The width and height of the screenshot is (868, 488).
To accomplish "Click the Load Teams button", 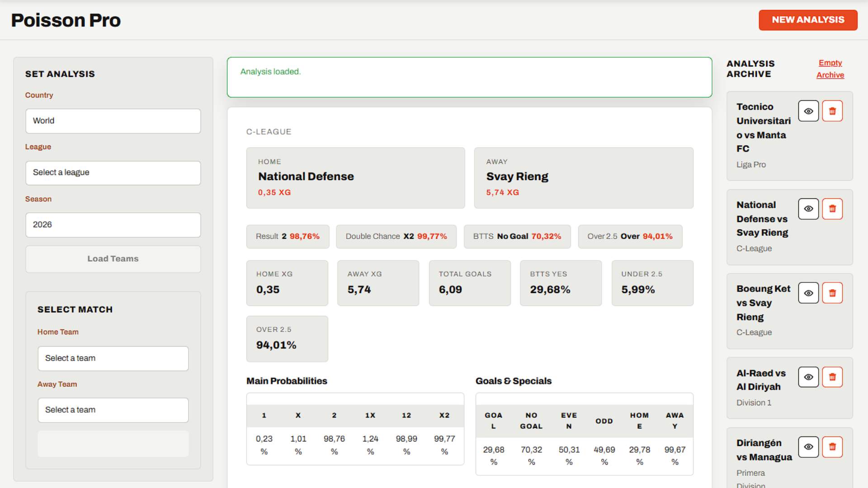I will 113,259.
